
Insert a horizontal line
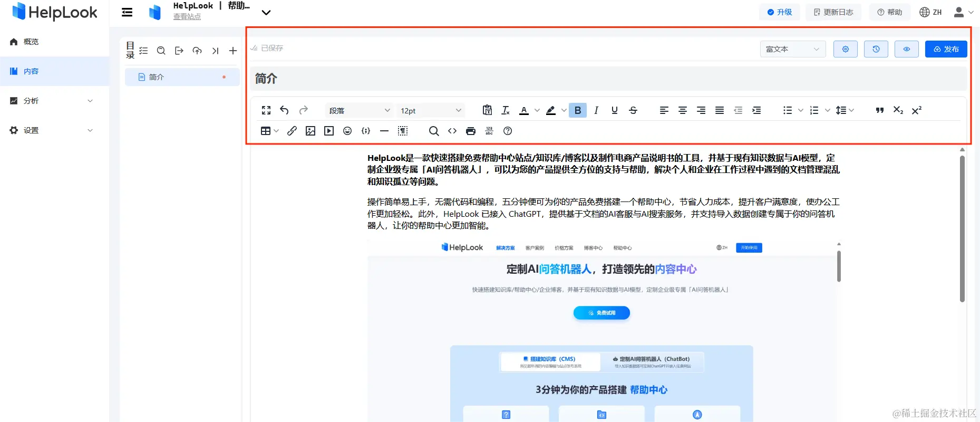(x=384, y=131)
